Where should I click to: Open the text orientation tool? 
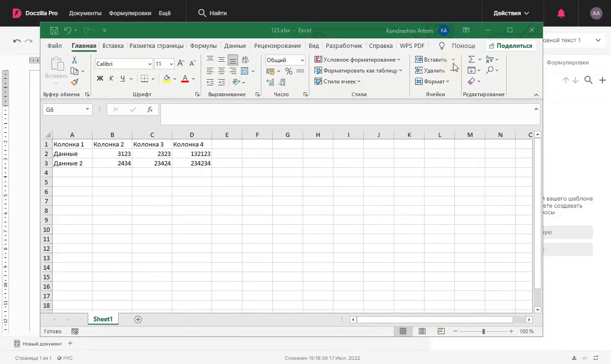pos(236,82)
